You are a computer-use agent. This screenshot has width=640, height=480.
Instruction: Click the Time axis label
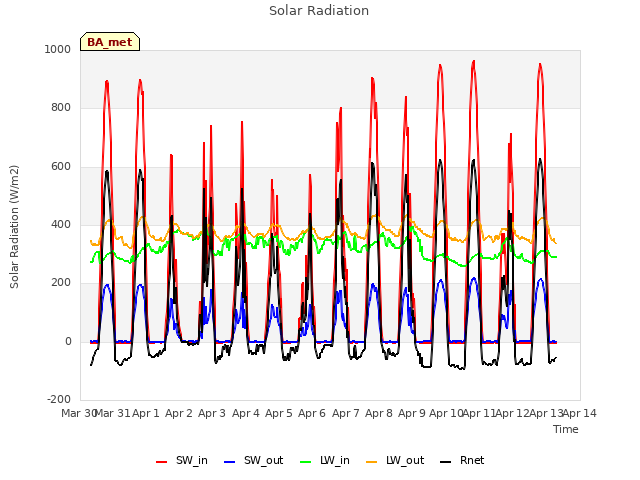click(x=566, y=429)
